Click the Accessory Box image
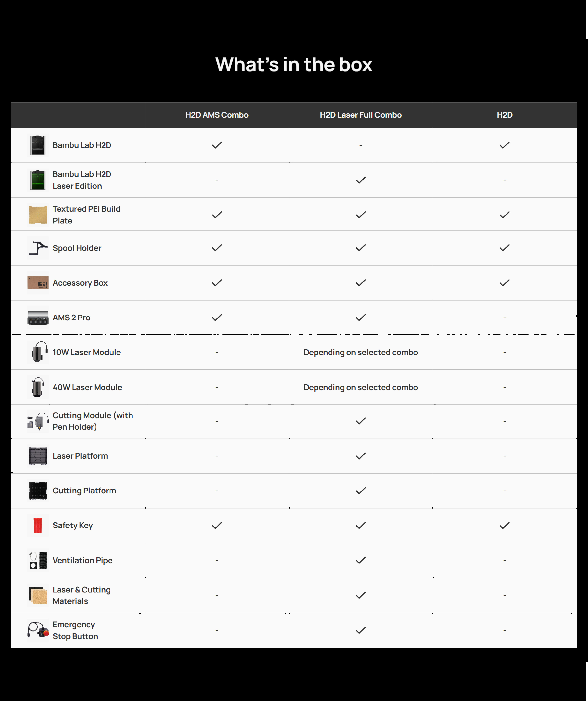 pos(38,283)
